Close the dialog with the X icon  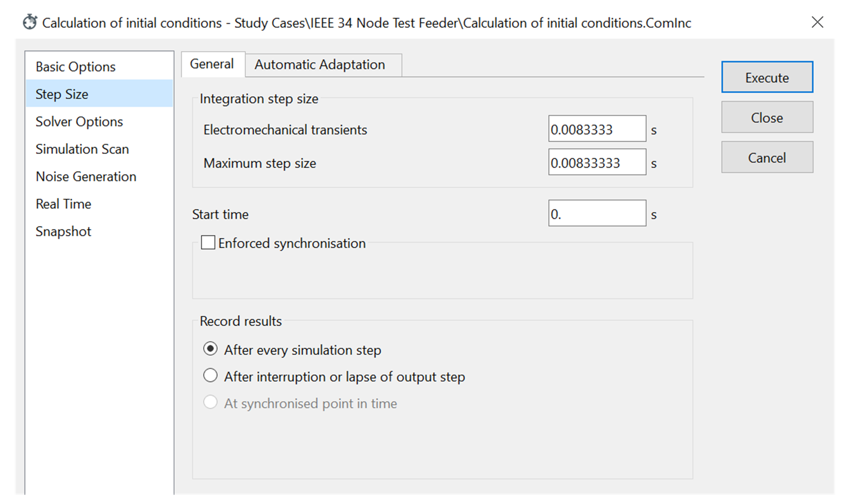(x=817, y=22)
